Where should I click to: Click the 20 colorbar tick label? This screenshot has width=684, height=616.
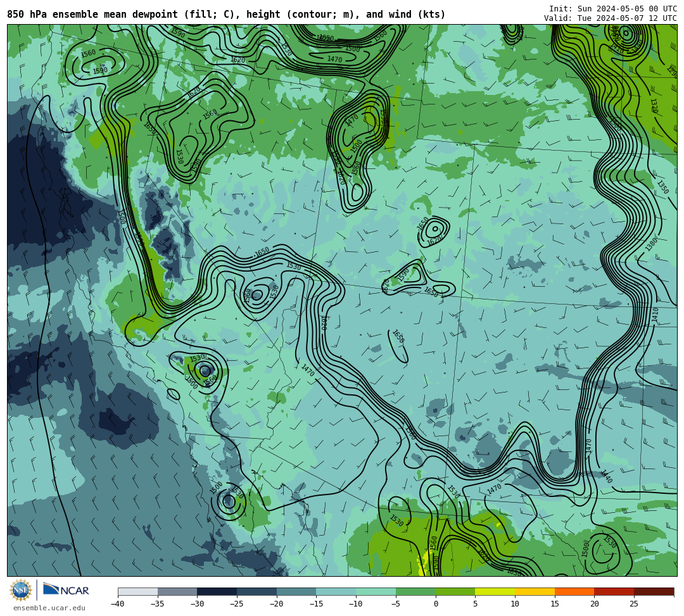click(595, 604)
